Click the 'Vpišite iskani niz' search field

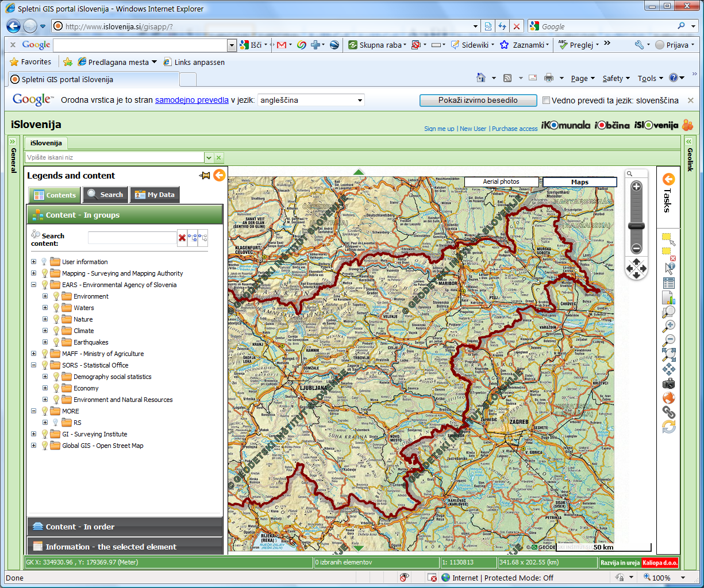[x=115, y=157]
